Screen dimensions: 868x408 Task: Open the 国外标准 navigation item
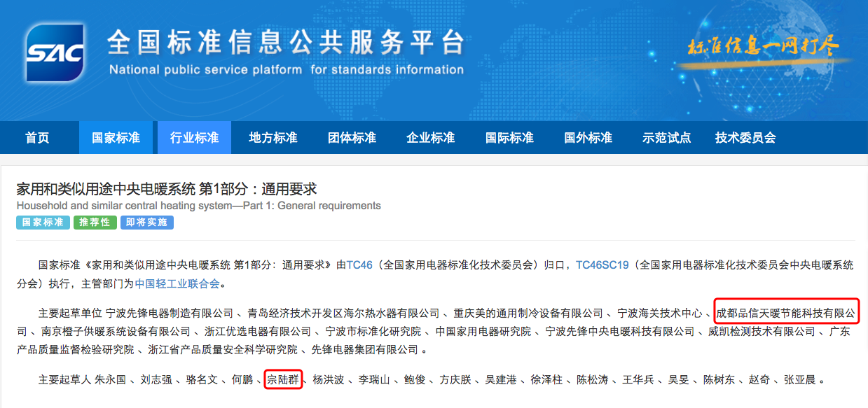point(588,138)
